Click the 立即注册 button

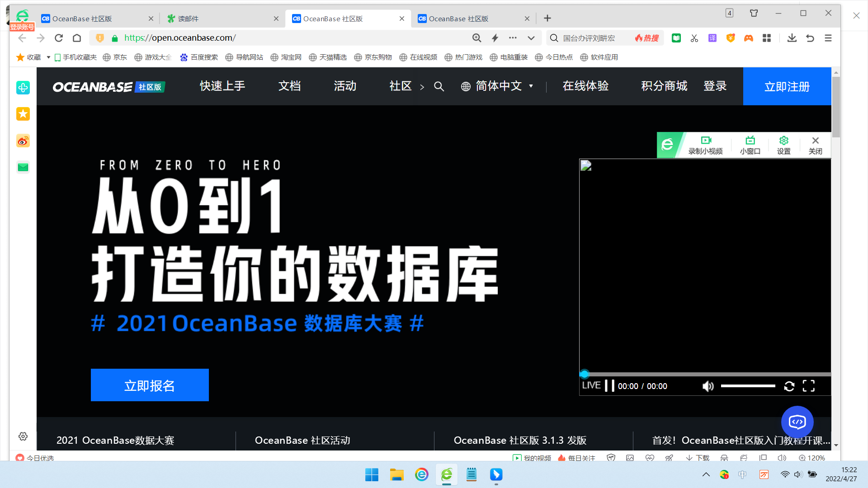787,86
